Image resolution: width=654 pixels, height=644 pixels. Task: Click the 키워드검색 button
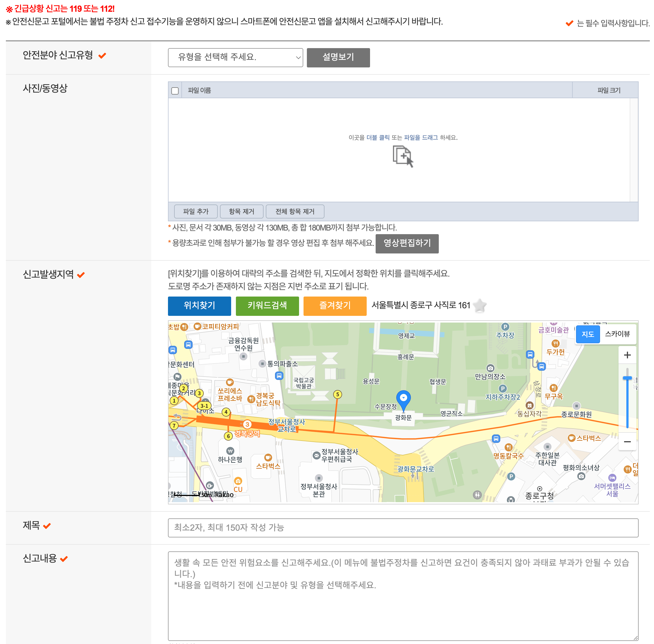(x=267, y=306)
